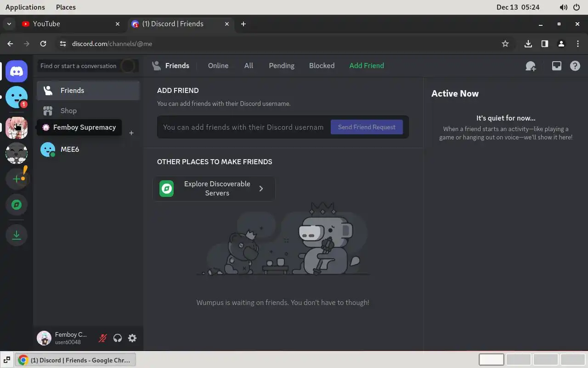The height and width of the screenshot is (368, 588).
Task: Click the Send Friend Request button
Action: point(367,127)
